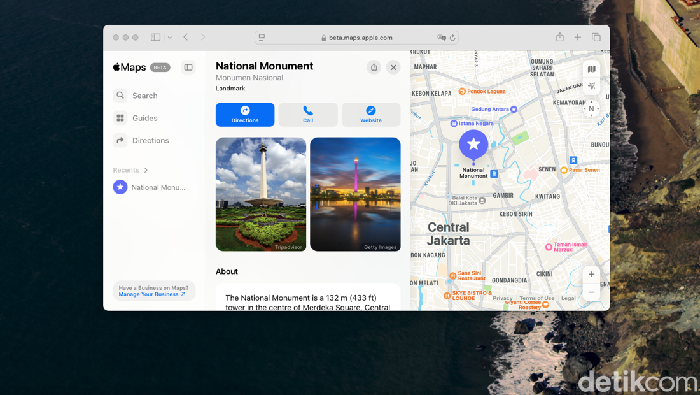Click the About description text card
The width and height of the screenshot is (700, 395).
308,297
